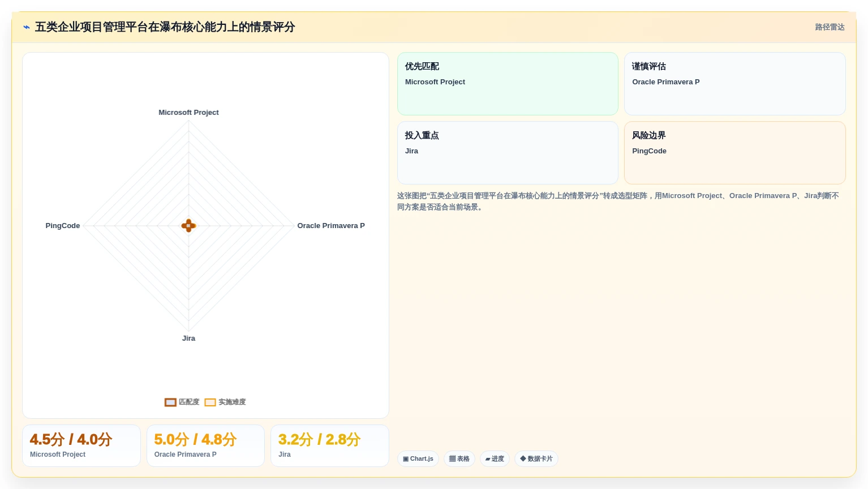
Task: Toggle the 匹配度 legend swatch
Action: [x=170, y=402]
